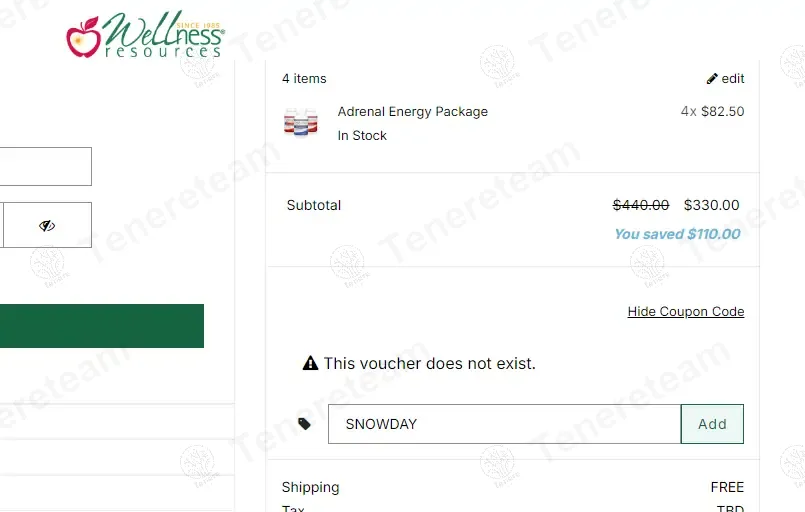The height and width of the screenshot is (512, 805).
Task: Open the Adrenal Energy Package product thumbnail
Action: coord(300,122)
